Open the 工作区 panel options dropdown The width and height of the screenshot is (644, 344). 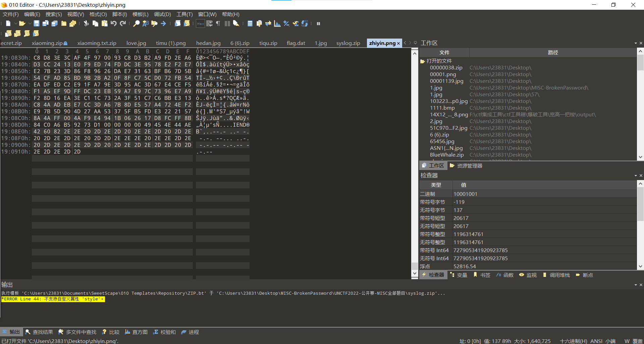[x=636, y=43]
